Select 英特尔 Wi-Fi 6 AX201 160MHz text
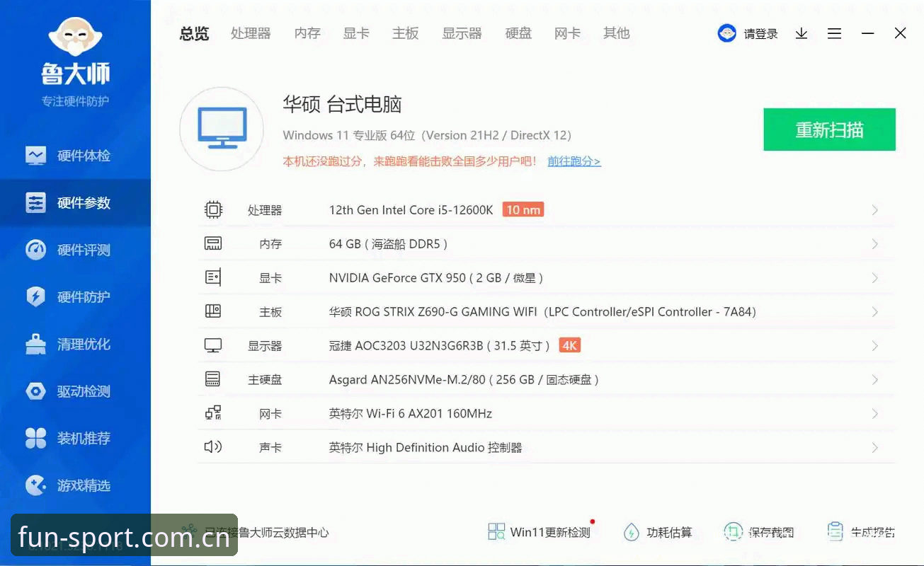This screenshot has height=566, width=924. pos(410,414)
